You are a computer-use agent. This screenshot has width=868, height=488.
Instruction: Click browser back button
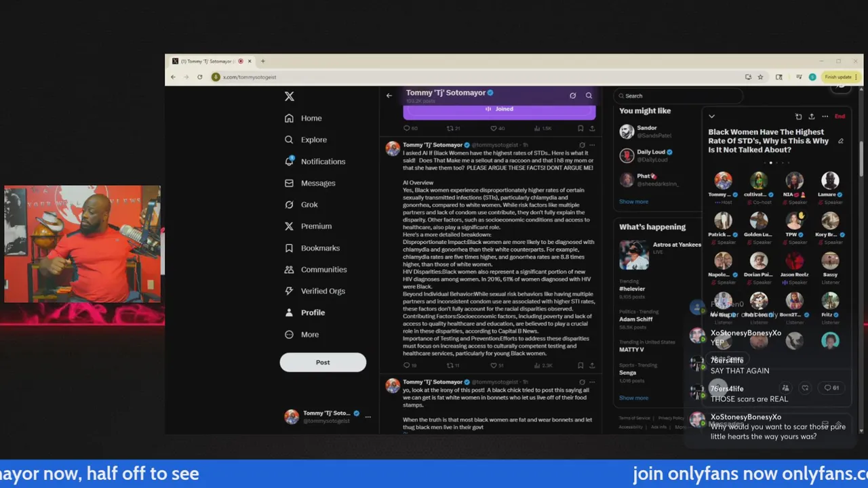point(173,77)
